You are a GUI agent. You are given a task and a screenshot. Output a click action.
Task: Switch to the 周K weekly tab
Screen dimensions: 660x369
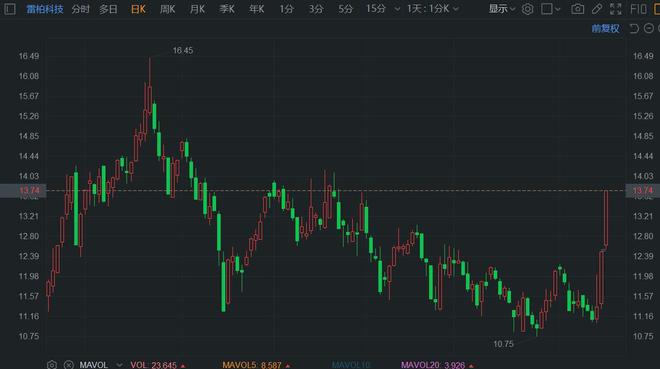click(x=168, y=9)
